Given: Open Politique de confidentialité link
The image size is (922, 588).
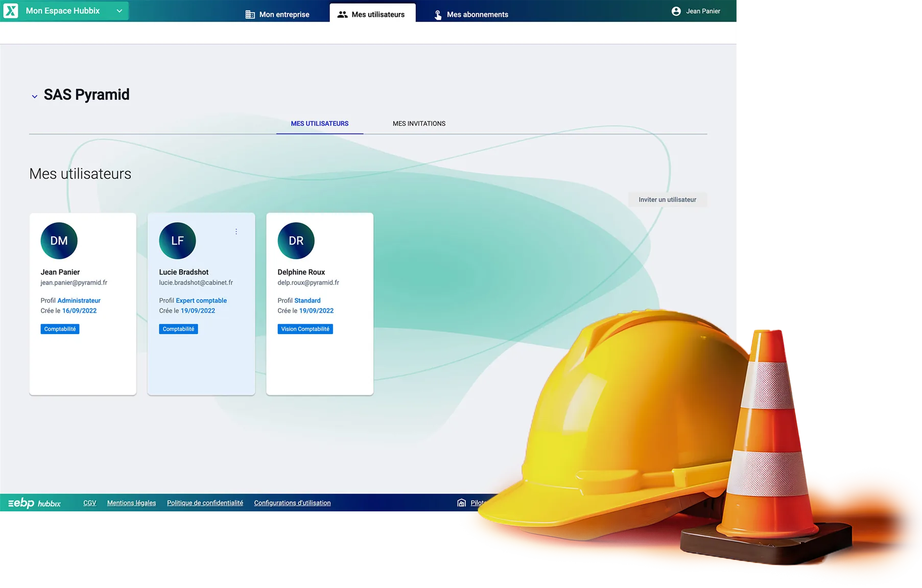Looking at the screenshot, I should (x=205, y=503).
